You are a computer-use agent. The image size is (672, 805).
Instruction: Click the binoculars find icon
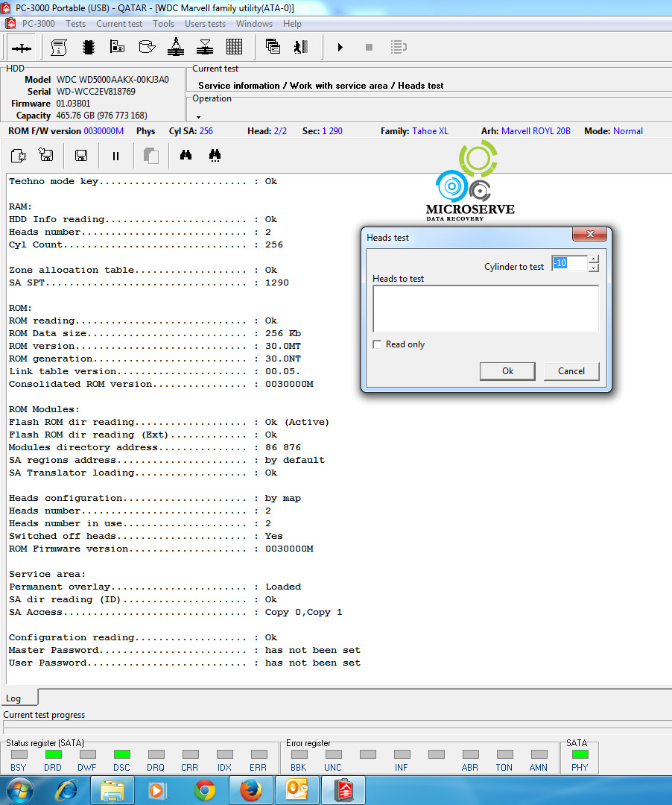[x=186, y=155]
